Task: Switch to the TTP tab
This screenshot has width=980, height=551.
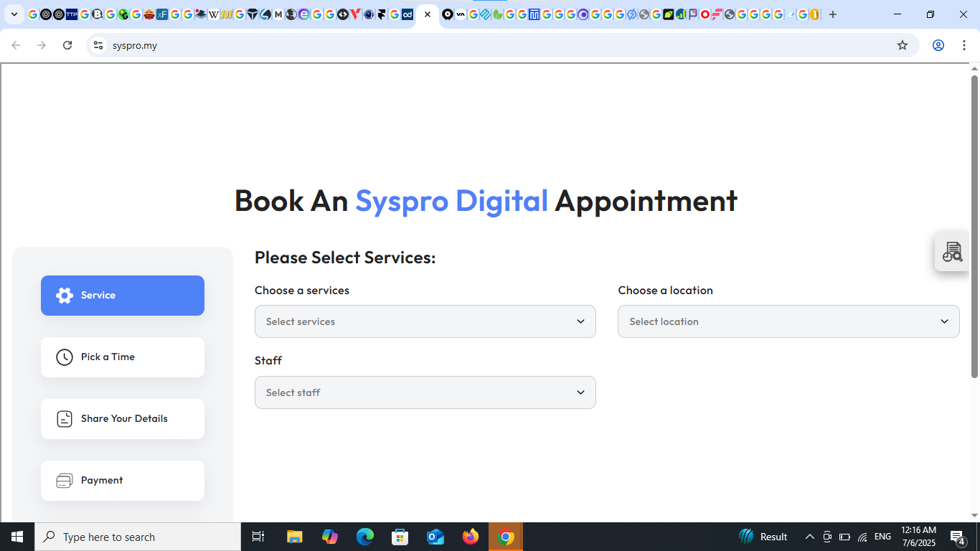Action: 72,14
